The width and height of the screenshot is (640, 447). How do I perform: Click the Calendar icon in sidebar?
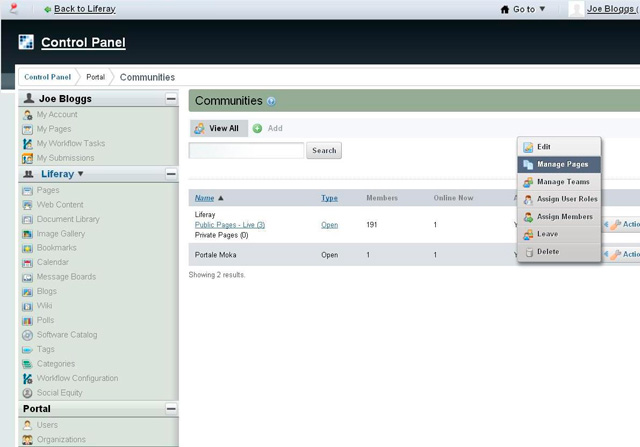coord(27,262)
